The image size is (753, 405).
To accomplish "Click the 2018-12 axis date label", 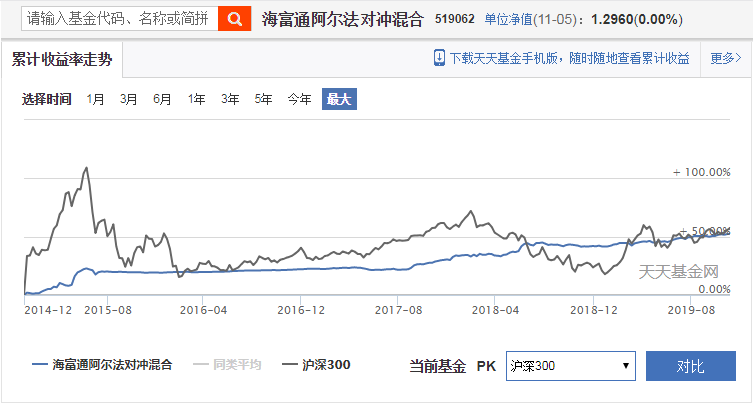I will (x=594, y=310).
